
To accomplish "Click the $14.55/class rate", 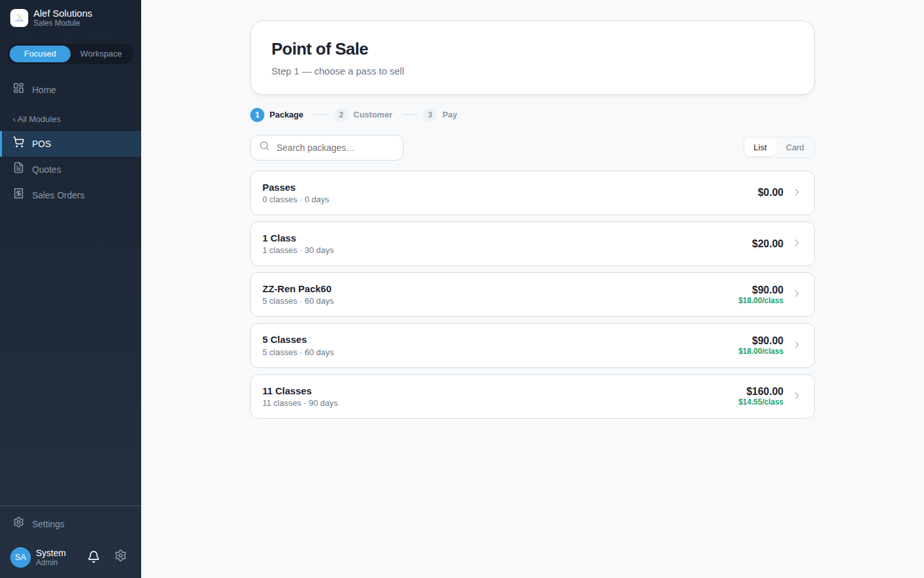I will [x=761, y=402].
